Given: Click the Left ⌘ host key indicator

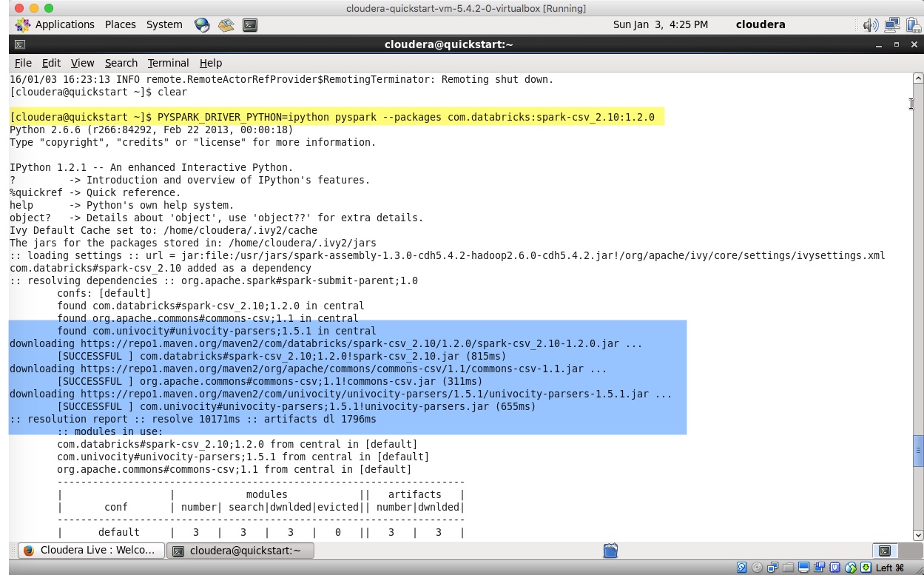Looking at the screenshot, I should point(890,568).
